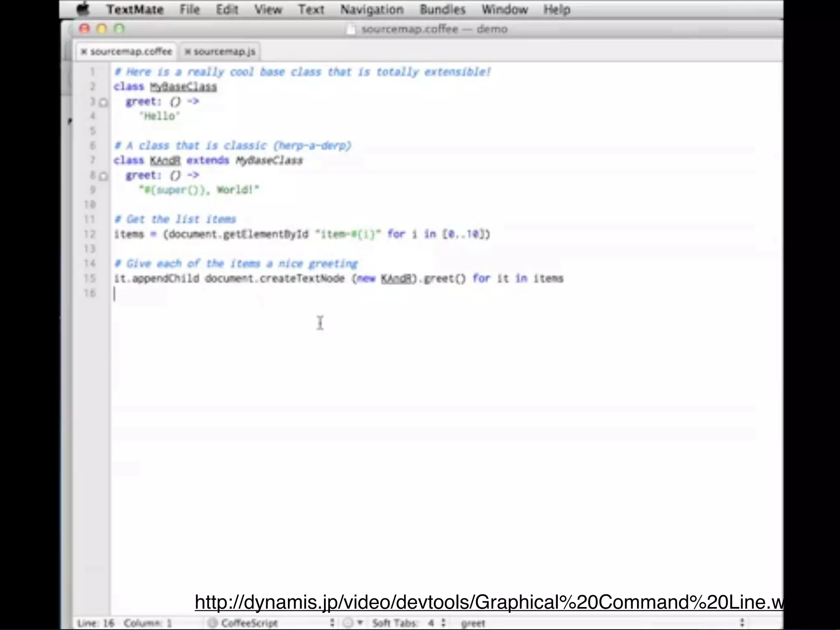Viewport: 840px width, 630px height.
Task: Open the Bundles menu
Action: [443, 9]
